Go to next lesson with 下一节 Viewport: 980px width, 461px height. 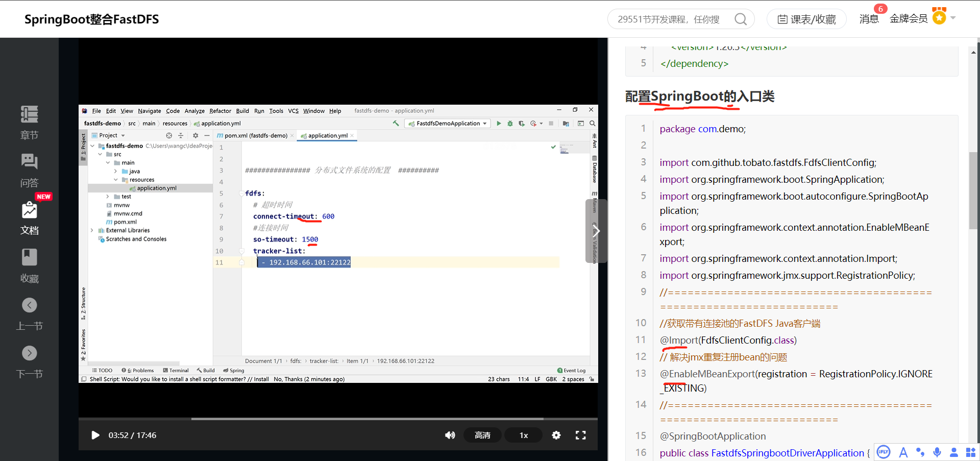pos(29,362)
